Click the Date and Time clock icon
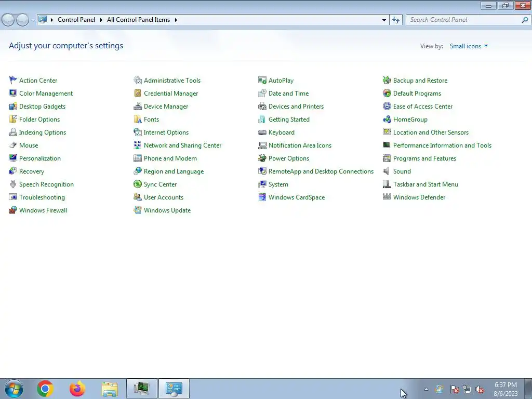This screenshot has height=399, width=532. click(x=262, y=93)
